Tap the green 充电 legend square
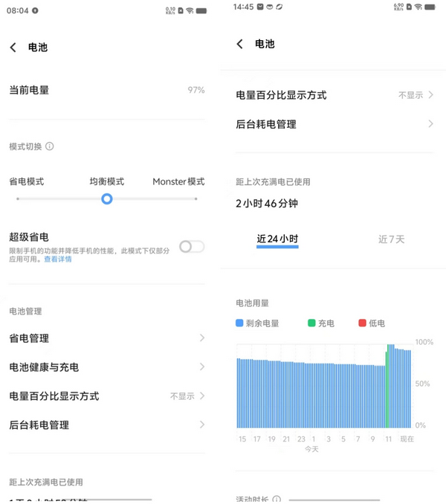The height and width of the screenshot is (504, 446). pos(311,323)
